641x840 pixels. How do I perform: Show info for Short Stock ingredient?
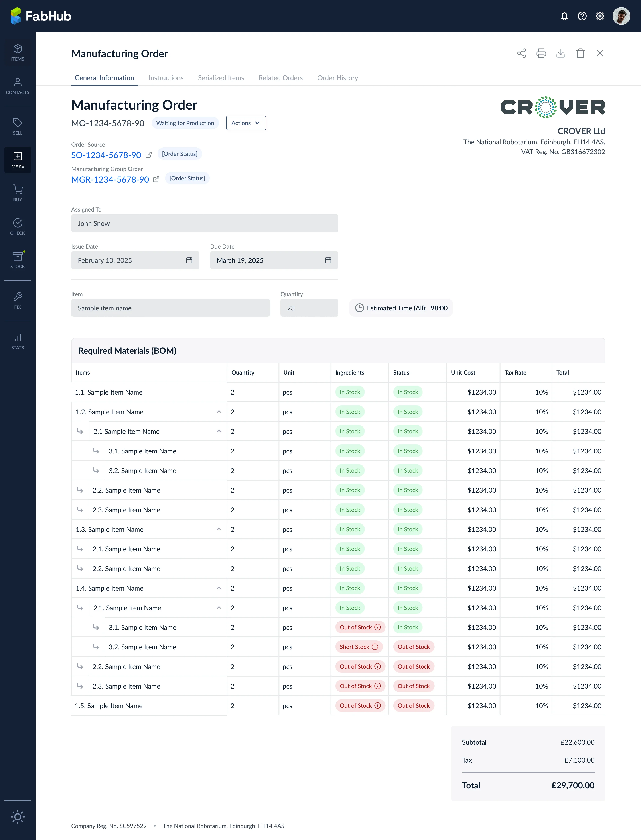point(375,647)
